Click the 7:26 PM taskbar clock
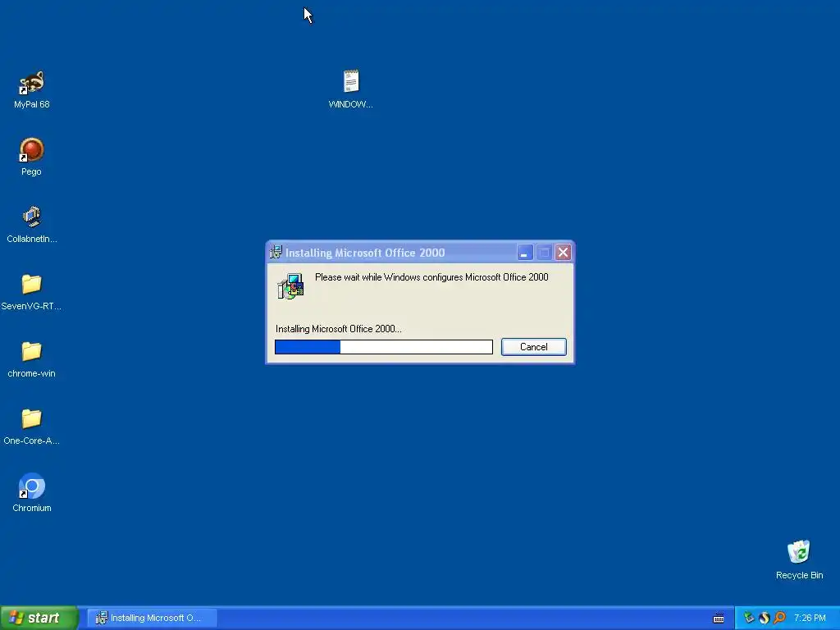 (810, 619)
